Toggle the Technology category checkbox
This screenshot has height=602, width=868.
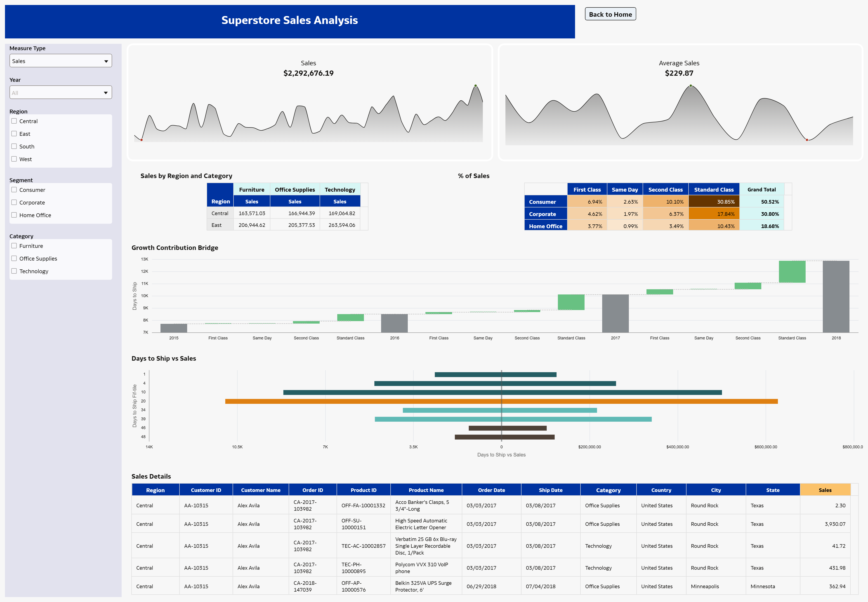click(x=14, y=271)
